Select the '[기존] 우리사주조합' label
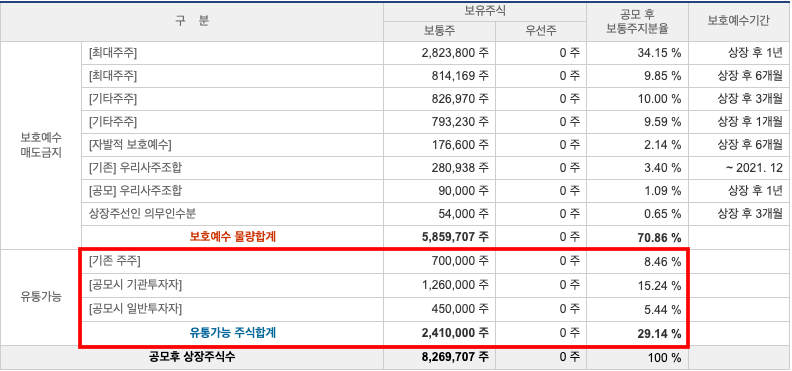 [135, 168]
